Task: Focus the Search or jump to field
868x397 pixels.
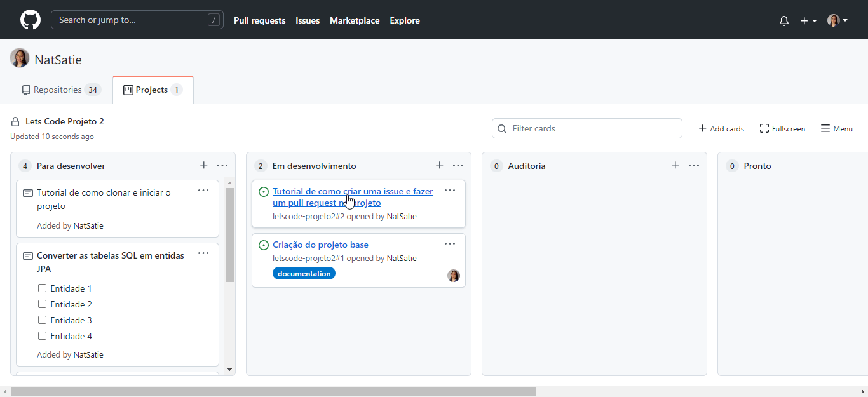Action: pos(137,20)
